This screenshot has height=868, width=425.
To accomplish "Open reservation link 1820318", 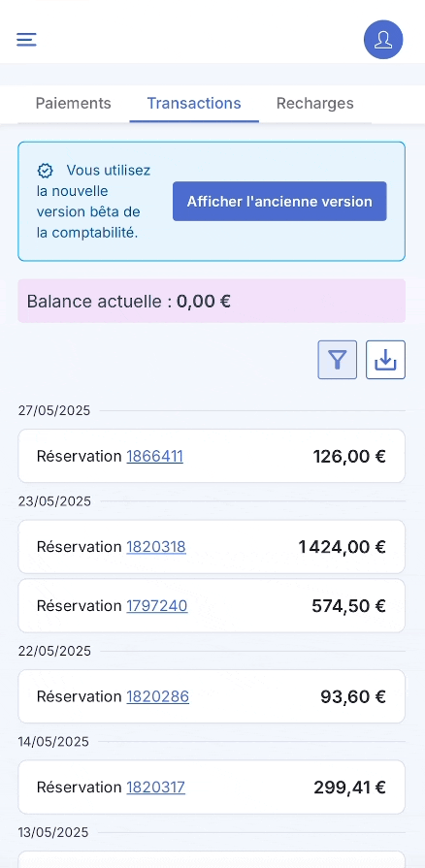I will (156, 547).
